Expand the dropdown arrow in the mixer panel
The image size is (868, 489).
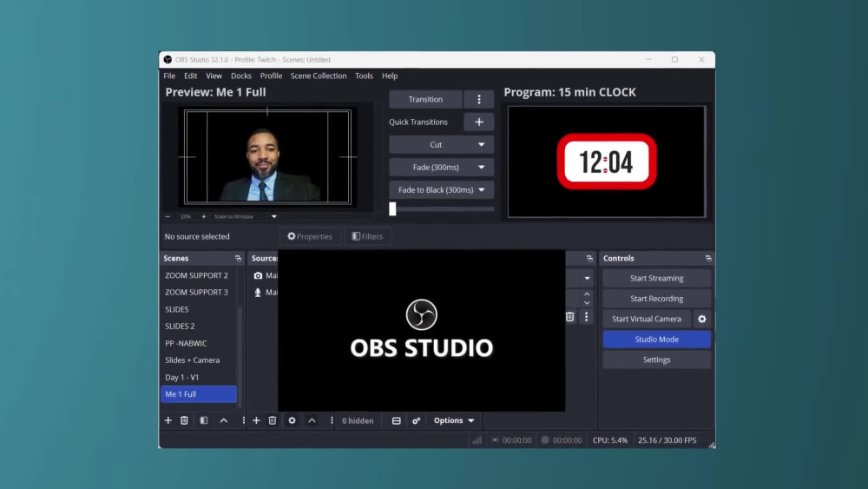pyautogui.click(x=587, y=278)
